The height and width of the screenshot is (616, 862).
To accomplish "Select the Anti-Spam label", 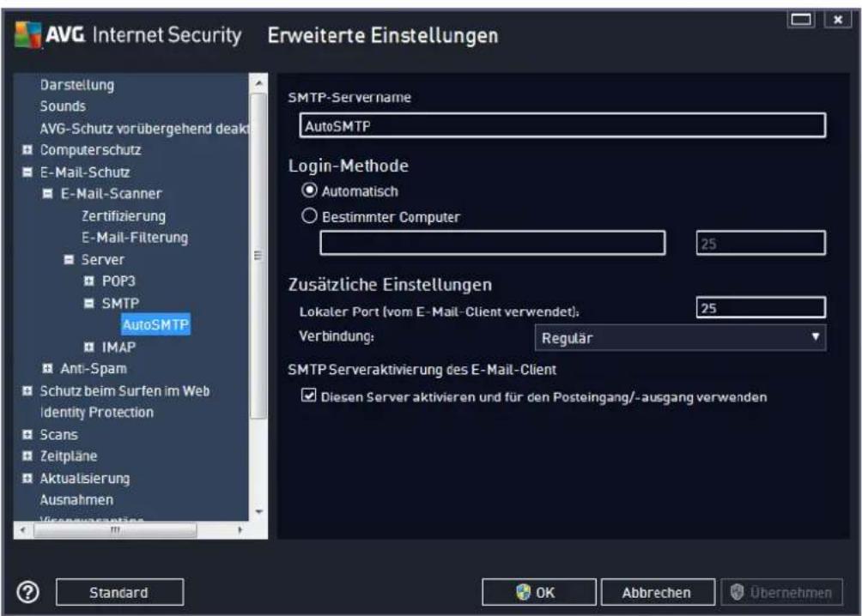I will point(94,369).
